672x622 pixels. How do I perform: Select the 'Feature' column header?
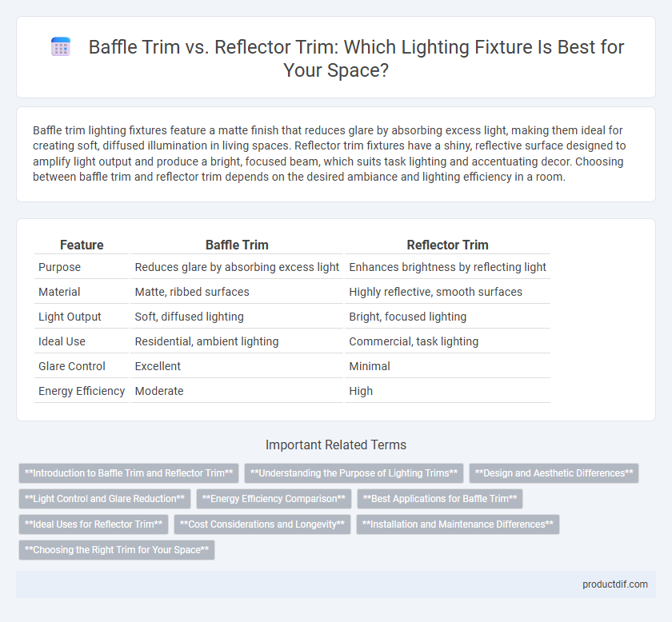tap(82, 245)
